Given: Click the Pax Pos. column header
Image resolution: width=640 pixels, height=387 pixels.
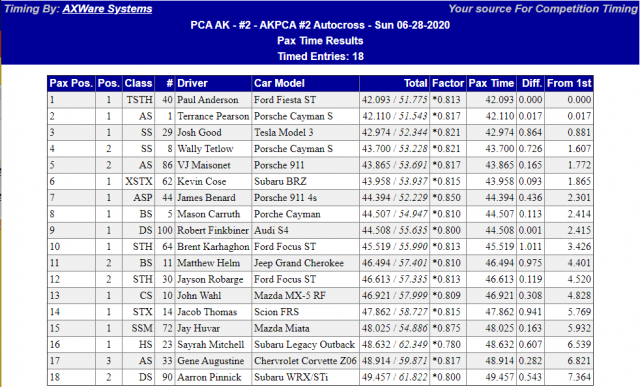Looking at the screenshot, I should pos(71,83).
